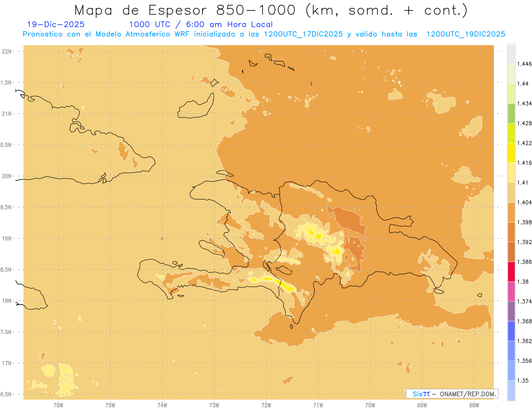Select the pink legend swatch between 1.374 and 1.38
The image size is (532, 411).
(x=511, y=291)
